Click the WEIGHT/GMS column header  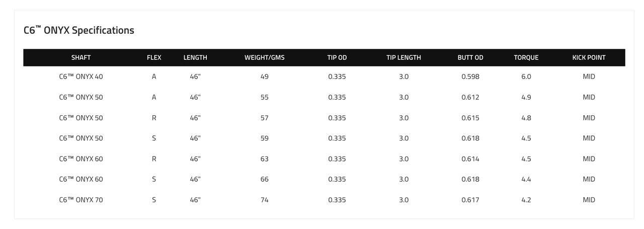[265, 57]
